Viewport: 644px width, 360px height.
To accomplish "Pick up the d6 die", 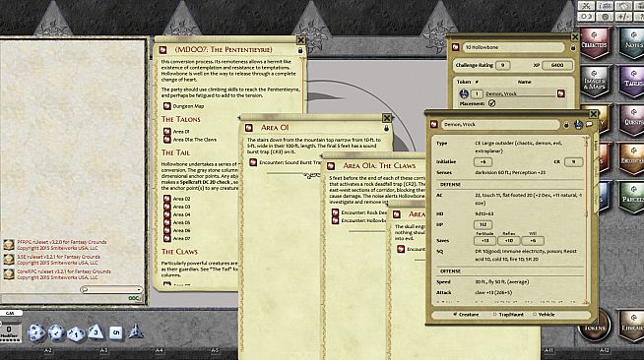I will click(x=116, y=332).
